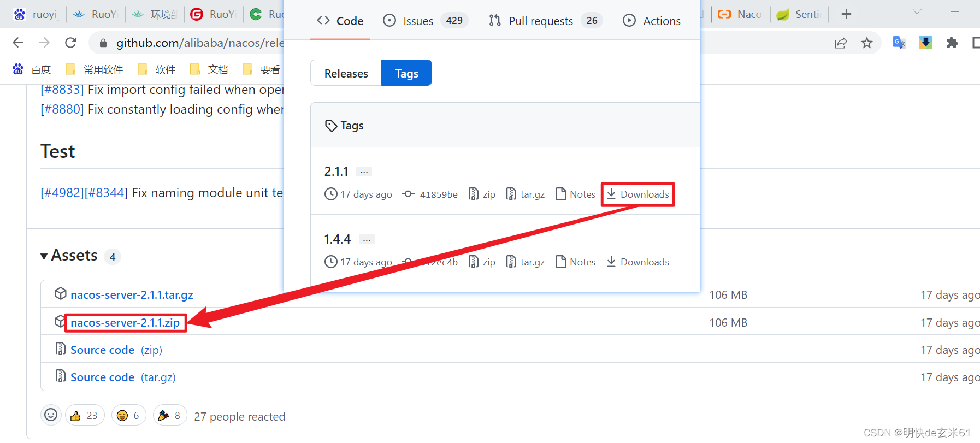Open the 常用软件 bookmark folder
Image resolution: width=980 pixels, height=443 pixels.
(94, 69)
